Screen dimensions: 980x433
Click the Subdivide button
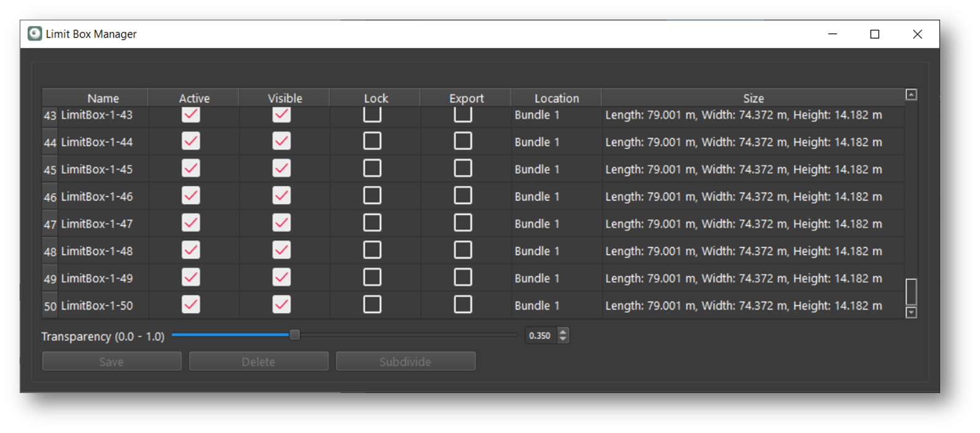[405, 362]
